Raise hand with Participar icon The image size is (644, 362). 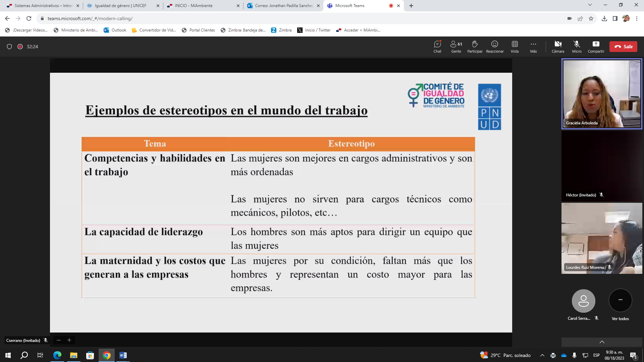pyautogui.click(x=475, y=47)
